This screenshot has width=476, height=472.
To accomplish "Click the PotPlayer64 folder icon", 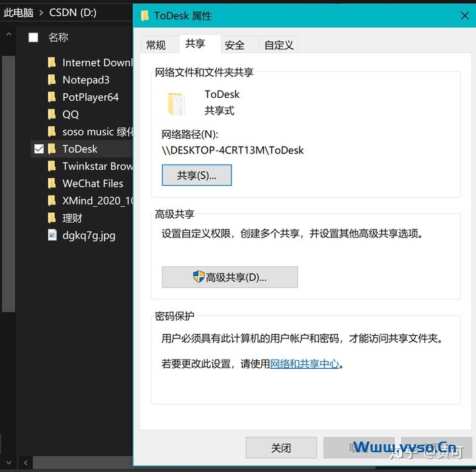I will [52, 97].
